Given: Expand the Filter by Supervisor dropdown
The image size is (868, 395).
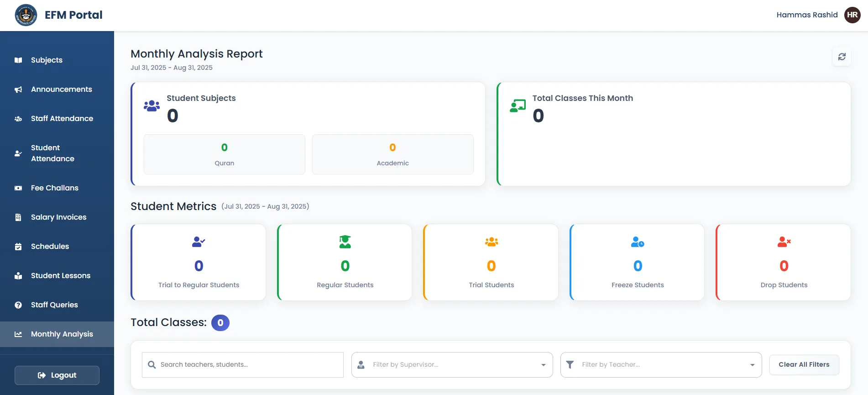Looking at the screenshot, I should pyautogui.click(x=543, y=365).
